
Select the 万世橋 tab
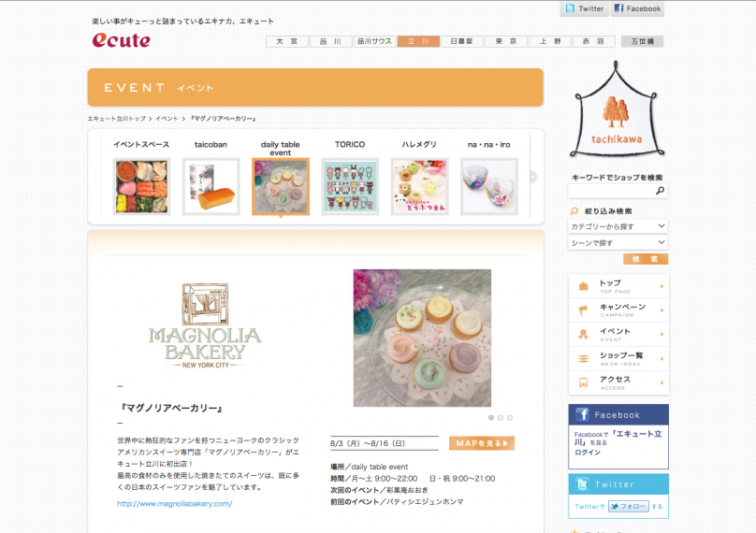click(x=642, y=41)
